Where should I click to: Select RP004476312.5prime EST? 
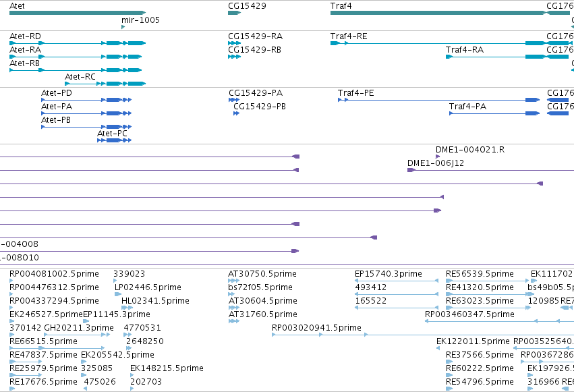tap(11, 294)
